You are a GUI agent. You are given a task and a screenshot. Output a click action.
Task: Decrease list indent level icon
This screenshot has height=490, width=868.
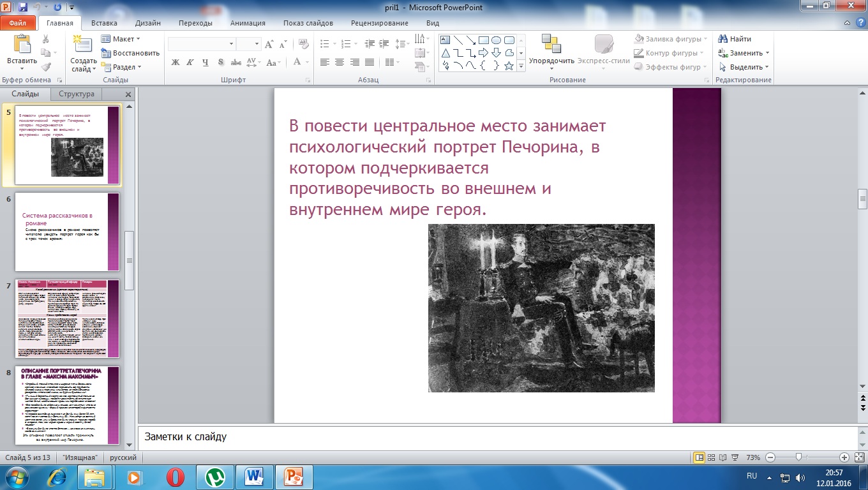point(370,44)
